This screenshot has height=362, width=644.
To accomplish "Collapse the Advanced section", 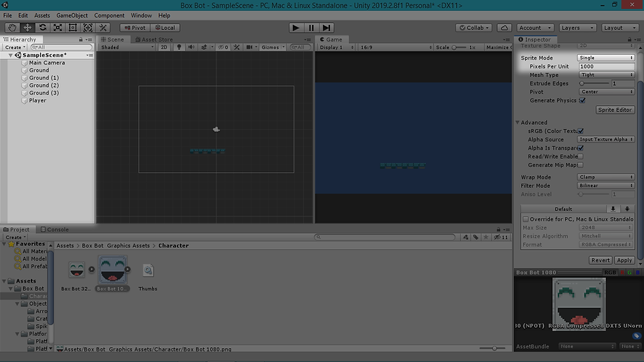I will pyautogui.click(x=518, y=122).
